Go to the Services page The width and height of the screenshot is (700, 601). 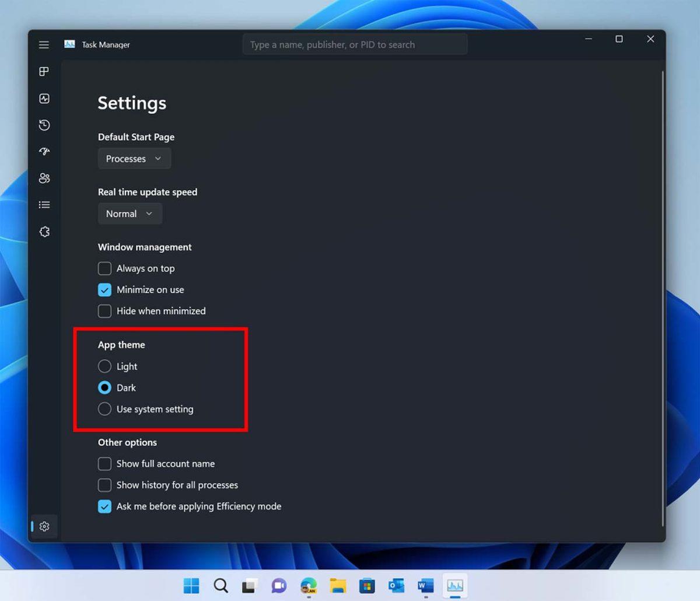pos(44,231)
